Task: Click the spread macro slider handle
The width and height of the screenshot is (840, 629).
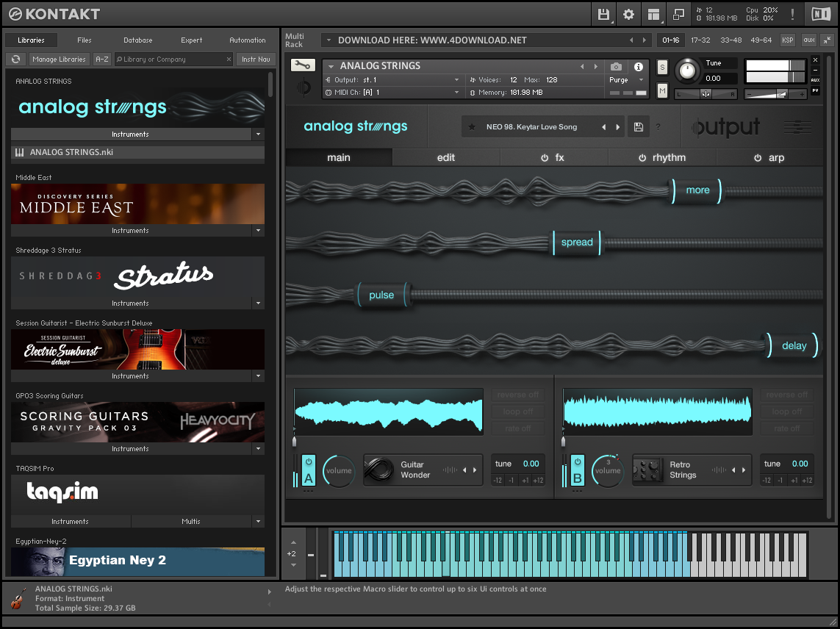Action: pyautogui.click(x=577, y=242)
